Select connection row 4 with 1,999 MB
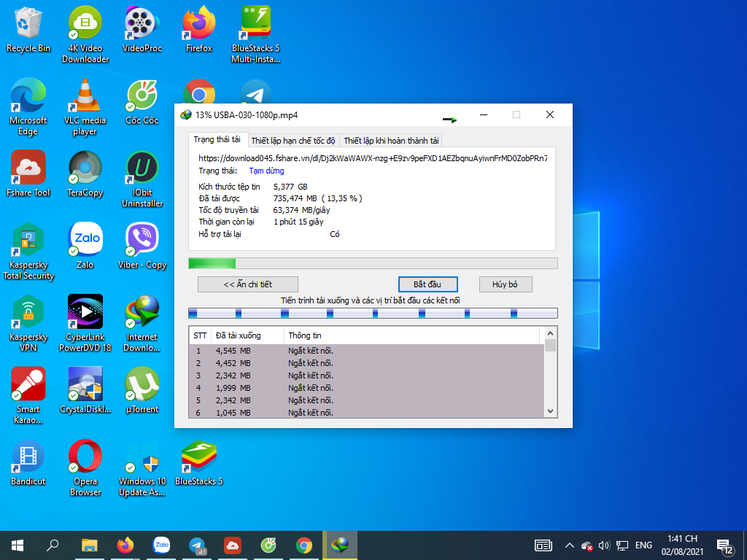Screen dimensions: 747x560 (x=366, y=388)
